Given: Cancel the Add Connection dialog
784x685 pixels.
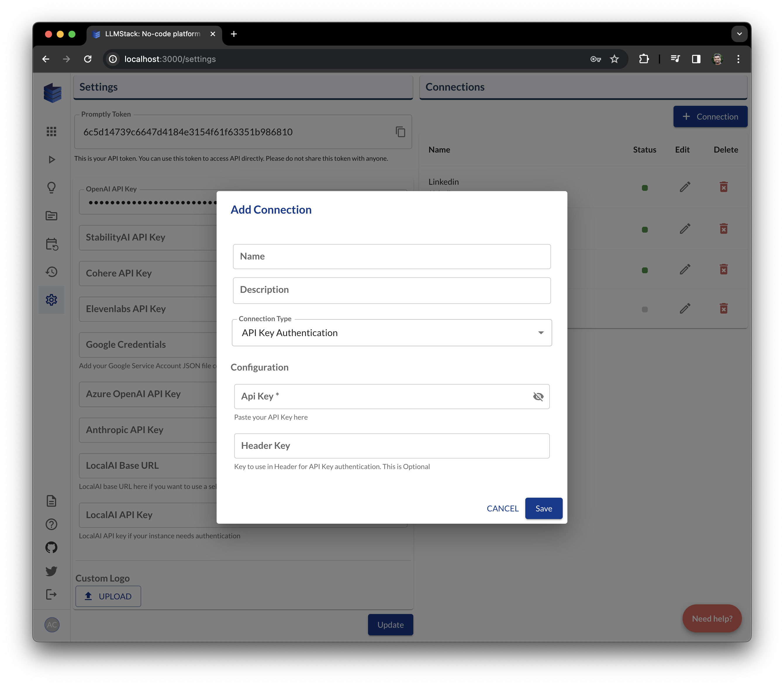Looking at the screenshot, I should coord(502,508).
